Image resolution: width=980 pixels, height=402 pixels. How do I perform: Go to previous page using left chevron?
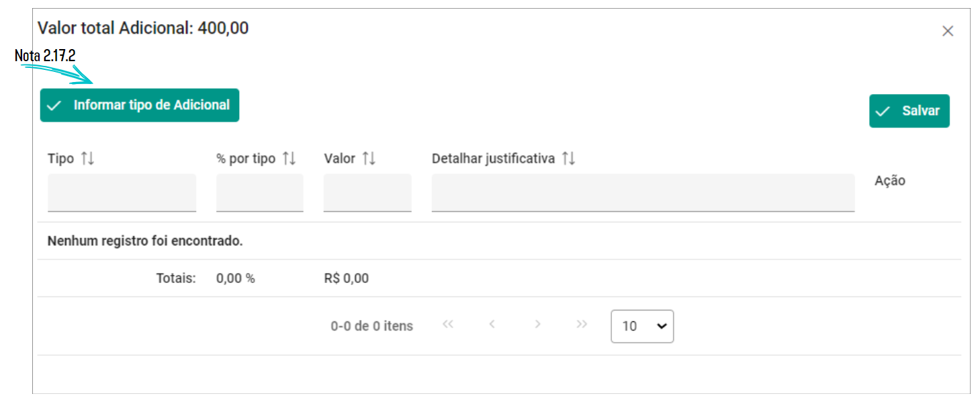point(492,325)
